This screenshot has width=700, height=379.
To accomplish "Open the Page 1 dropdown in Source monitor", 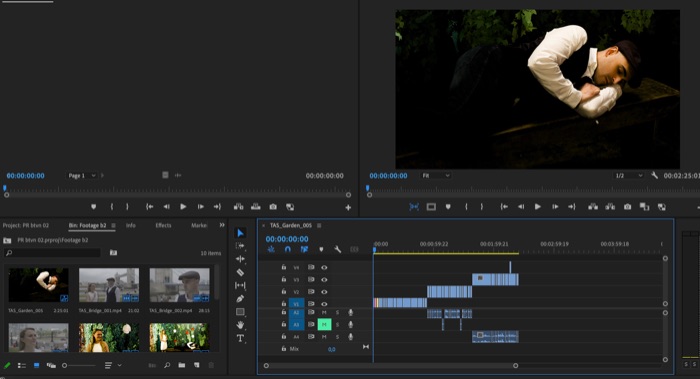I will click(x=82, y=175).
